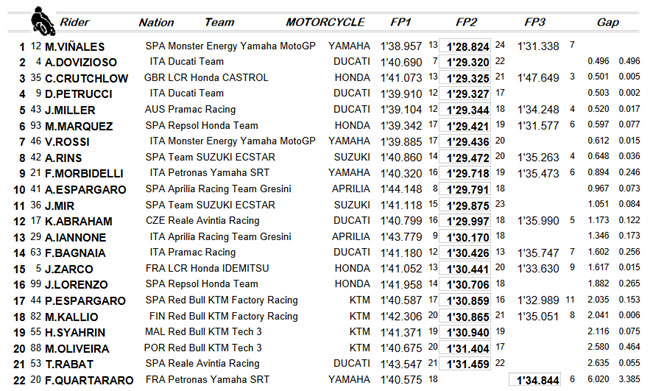
Task: Click the Team column header
Action: [219, 22]
